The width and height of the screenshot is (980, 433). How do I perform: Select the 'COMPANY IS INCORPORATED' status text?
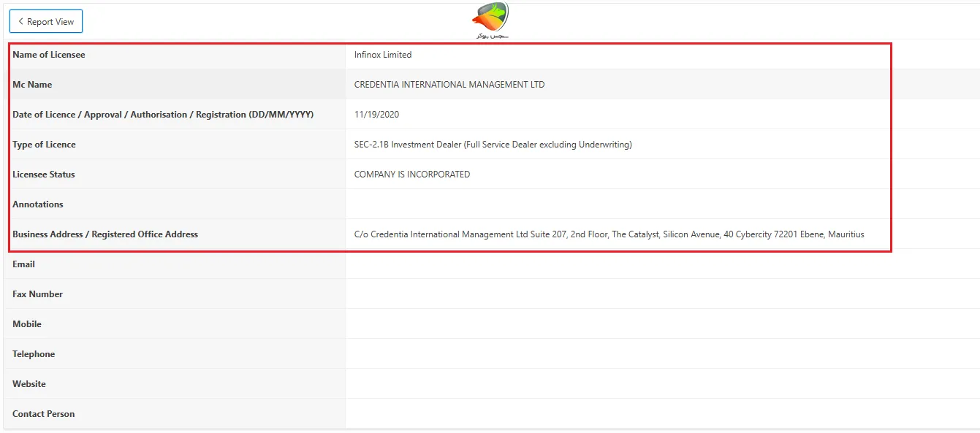click(412, 175)
